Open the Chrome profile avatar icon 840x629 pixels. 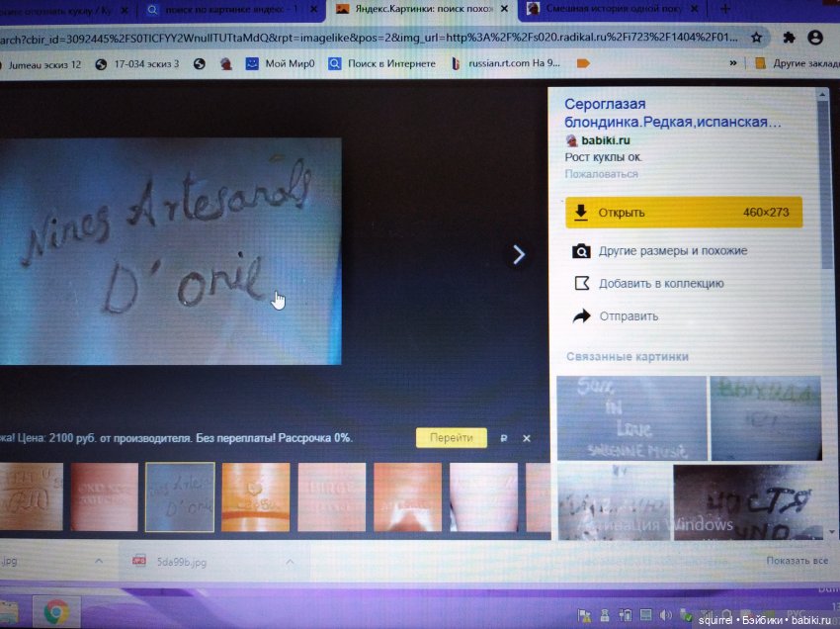click(x=815, y=38)
